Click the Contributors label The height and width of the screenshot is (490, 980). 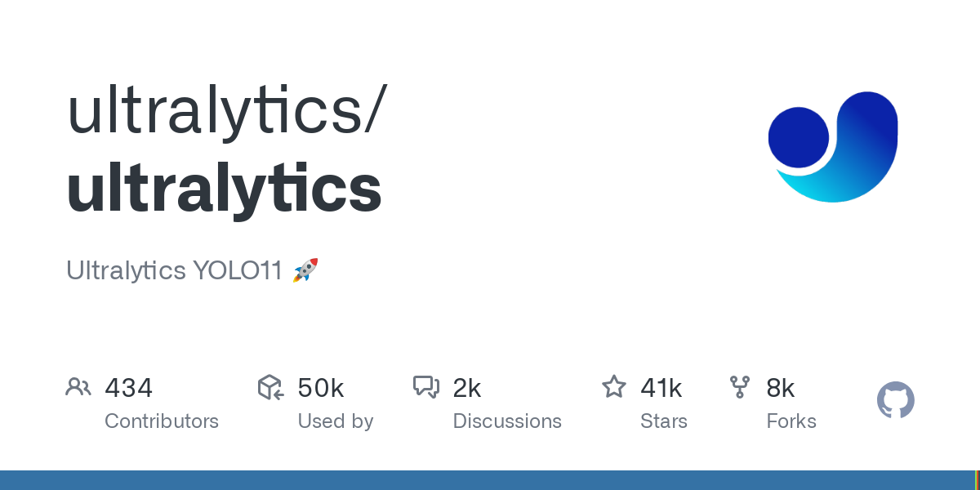pyautogui.click(x=162, y=421)
